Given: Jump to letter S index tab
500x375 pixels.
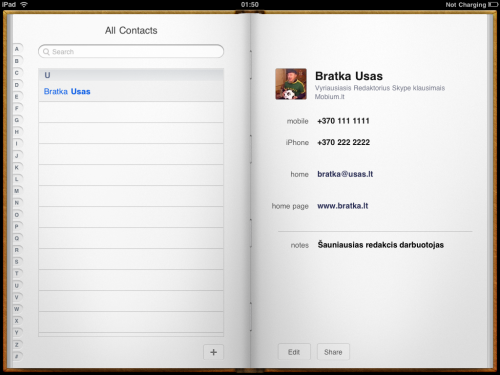Looking at the screenshot, I should (x=17, y=262).
